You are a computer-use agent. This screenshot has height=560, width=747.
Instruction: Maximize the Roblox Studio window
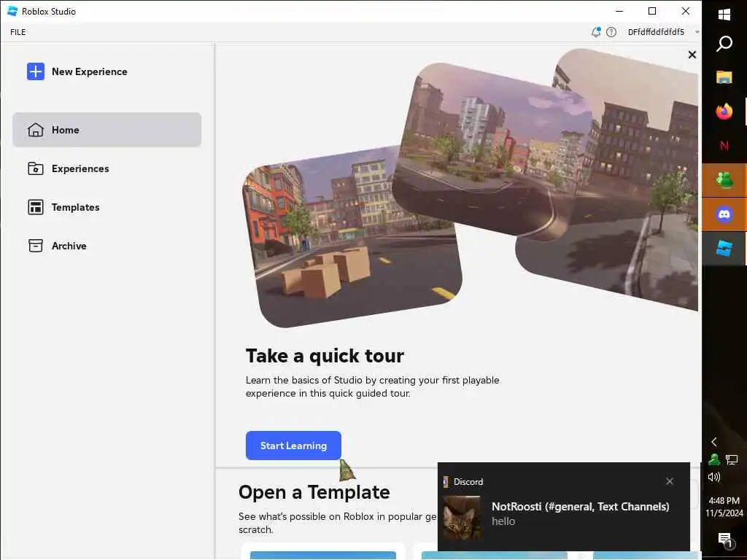652,11
